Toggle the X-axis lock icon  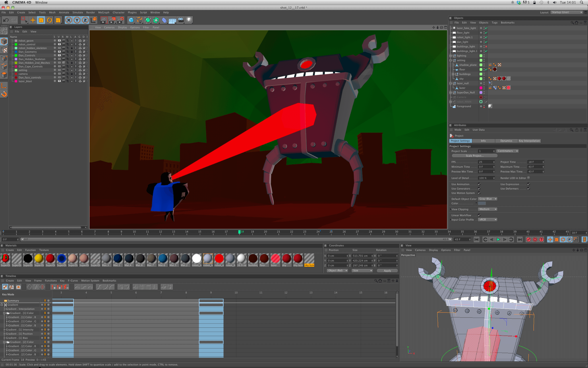[68, 20]
